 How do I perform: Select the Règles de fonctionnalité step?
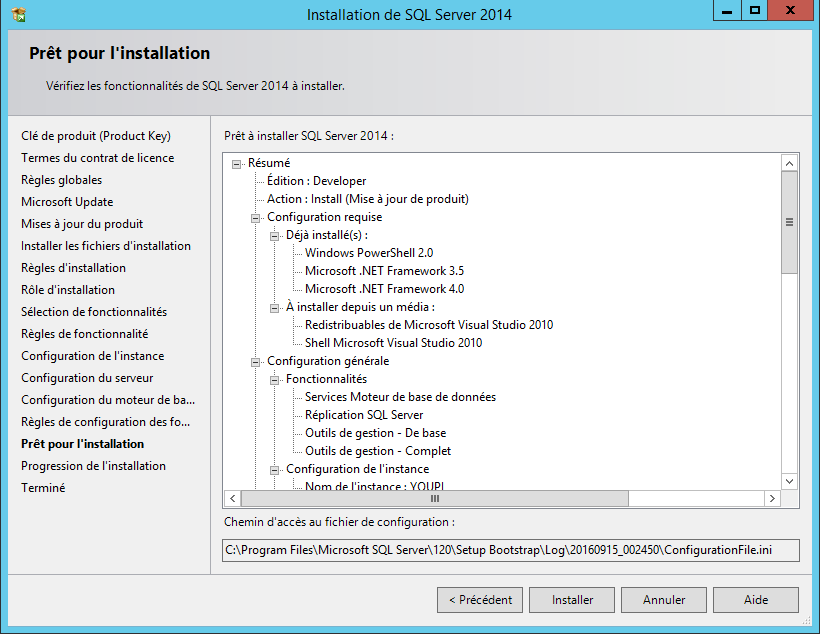coord(84,334)
